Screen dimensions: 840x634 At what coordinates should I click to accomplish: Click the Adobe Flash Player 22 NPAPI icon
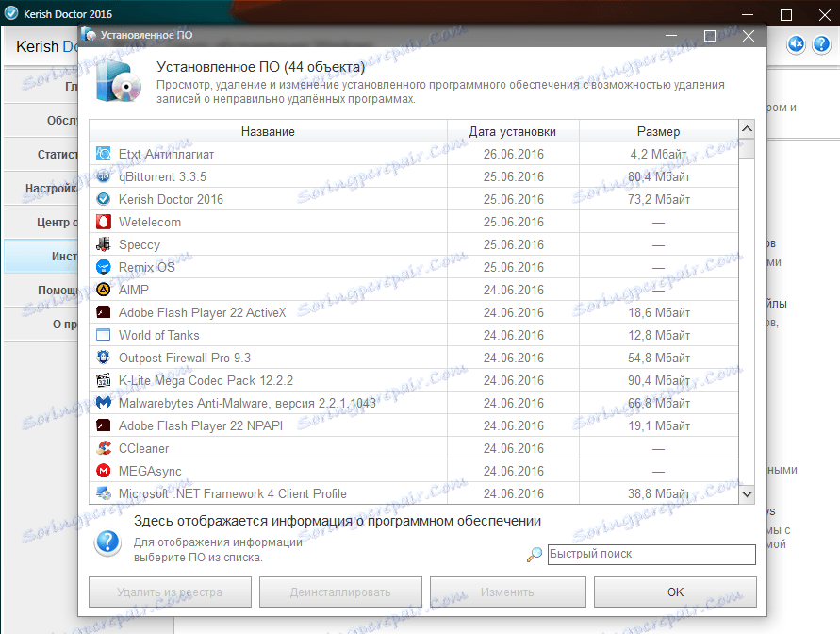tap(104, 425)
